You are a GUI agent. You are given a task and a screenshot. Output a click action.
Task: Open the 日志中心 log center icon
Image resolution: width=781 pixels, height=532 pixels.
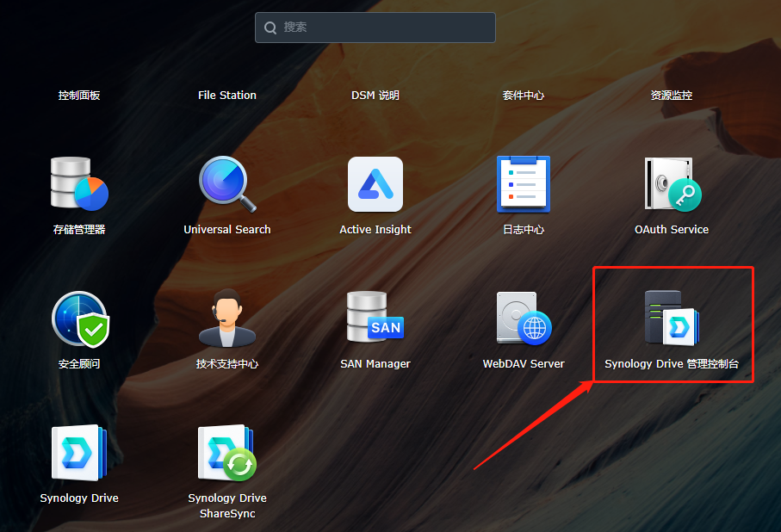[524, 184]
